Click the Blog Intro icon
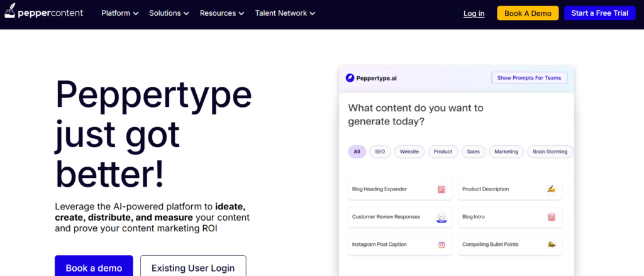 tap(551, 217)
